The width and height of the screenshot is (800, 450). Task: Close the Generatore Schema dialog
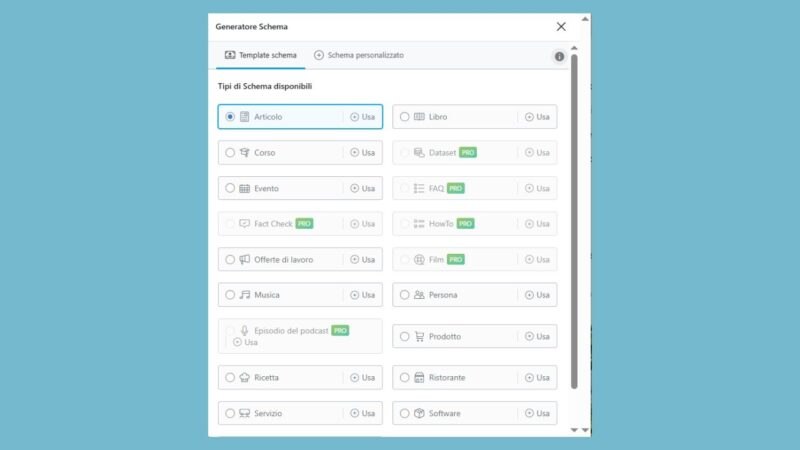click(x=561, y=27)
